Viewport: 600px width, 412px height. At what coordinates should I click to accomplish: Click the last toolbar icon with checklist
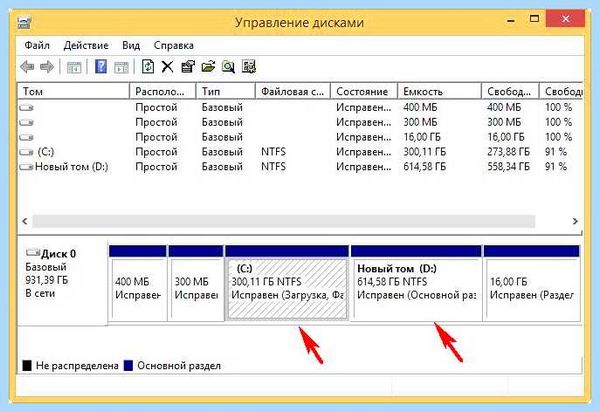point(249,67)
